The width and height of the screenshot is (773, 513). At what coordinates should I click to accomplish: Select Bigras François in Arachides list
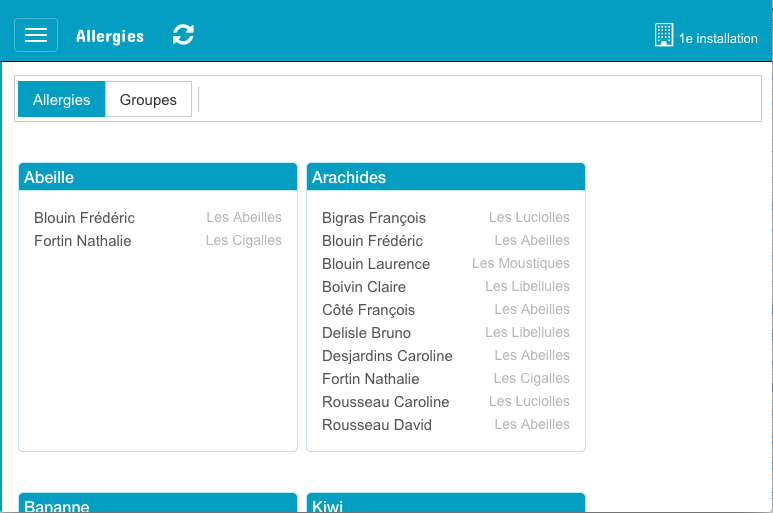coord(374,218)
